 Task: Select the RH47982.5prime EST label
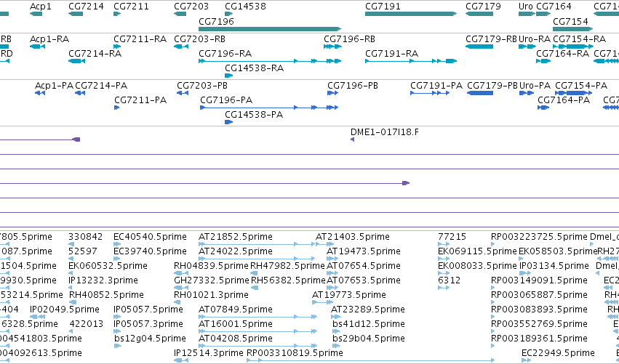[x=287, y=265]
